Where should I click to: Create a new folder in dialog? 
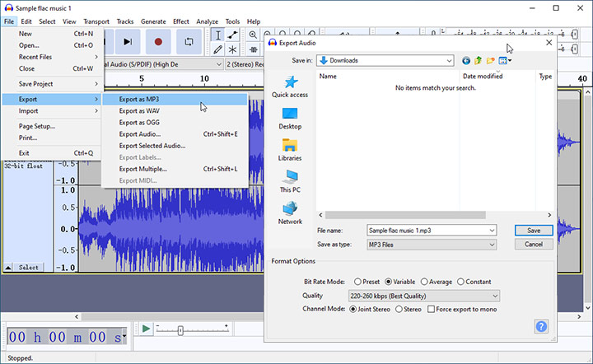point(491,60)
